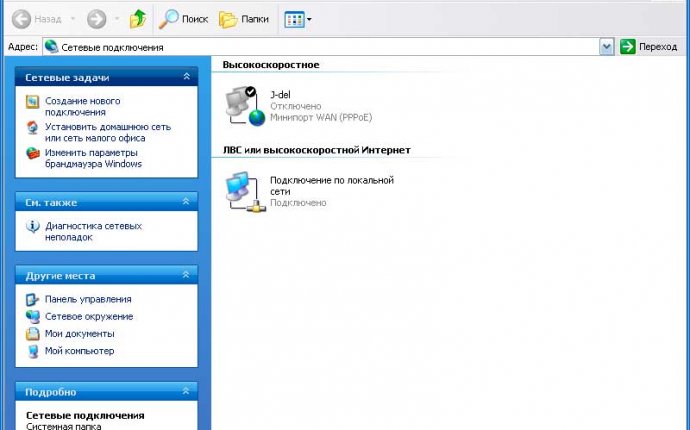Click the network icon in address bar

(51, 46)
